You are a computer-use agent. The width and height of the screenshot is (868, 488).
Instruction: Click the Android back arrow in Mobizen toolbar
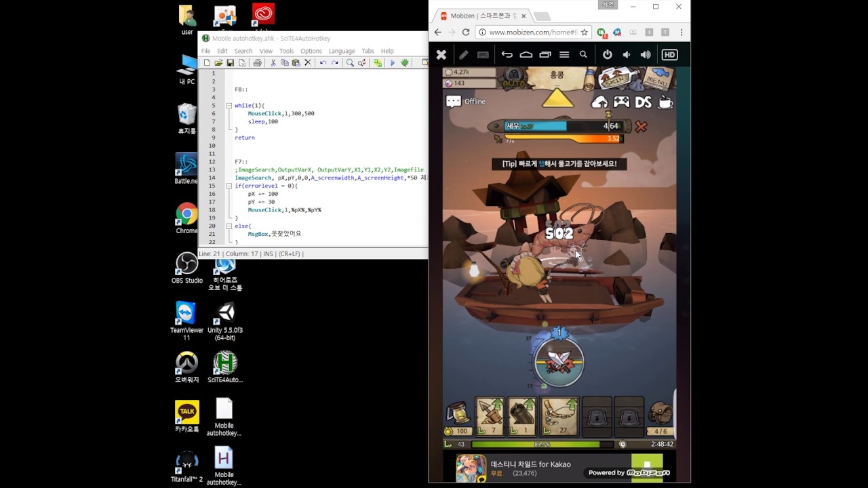pos(507,55)
